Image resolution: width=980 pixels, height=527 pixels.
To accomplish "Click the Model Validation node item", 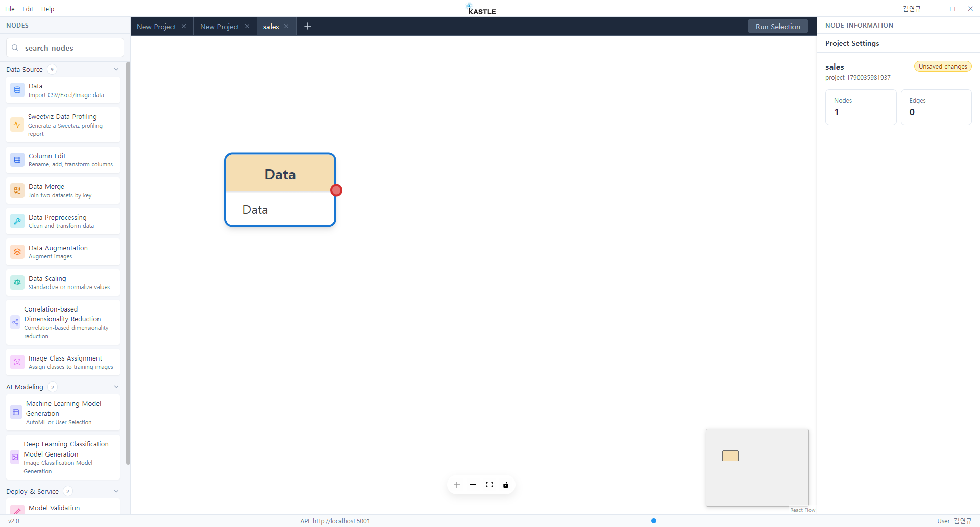I will (63, 508).
